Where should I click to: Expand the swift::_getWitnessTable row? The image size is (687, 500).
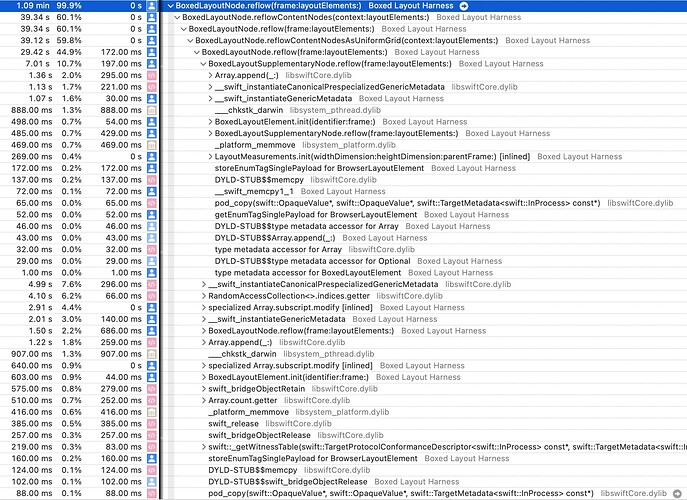point(204,447)
